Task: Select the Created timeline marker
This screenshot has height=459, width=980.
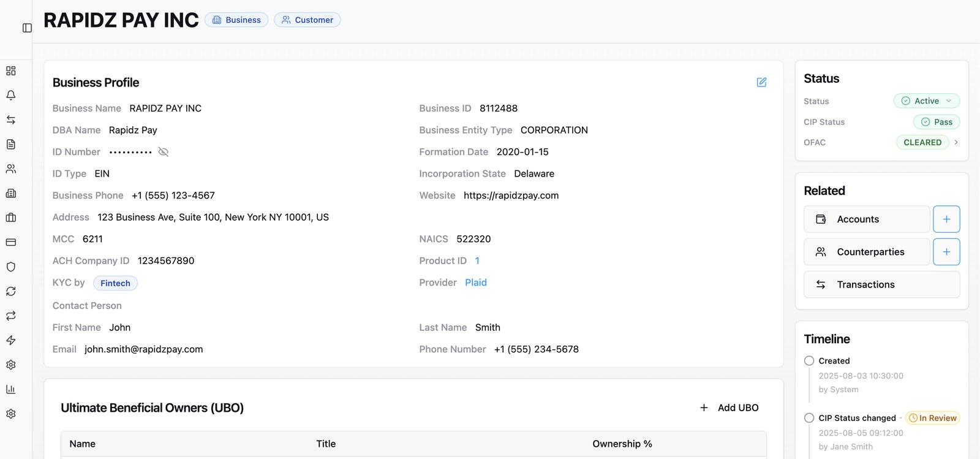Action: [x=809, y=361]
